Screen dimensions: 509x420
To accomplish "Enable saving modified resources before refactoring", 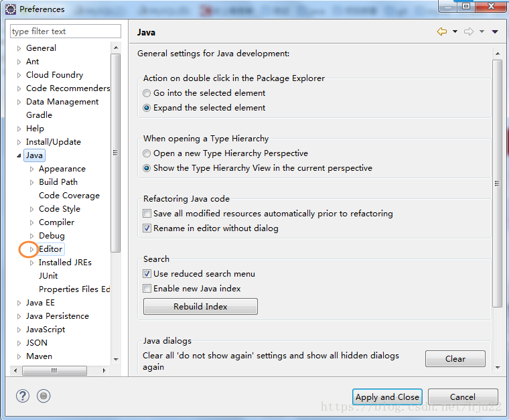I will pos(147,214).
